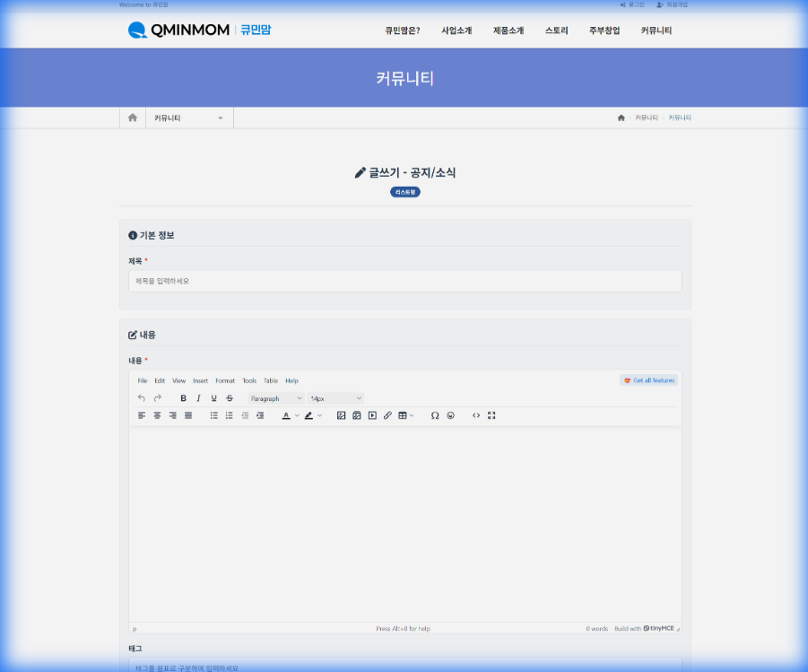Viewport: 808px width, 672px height.
Task: Open the source code view
Action: [476, 415]
